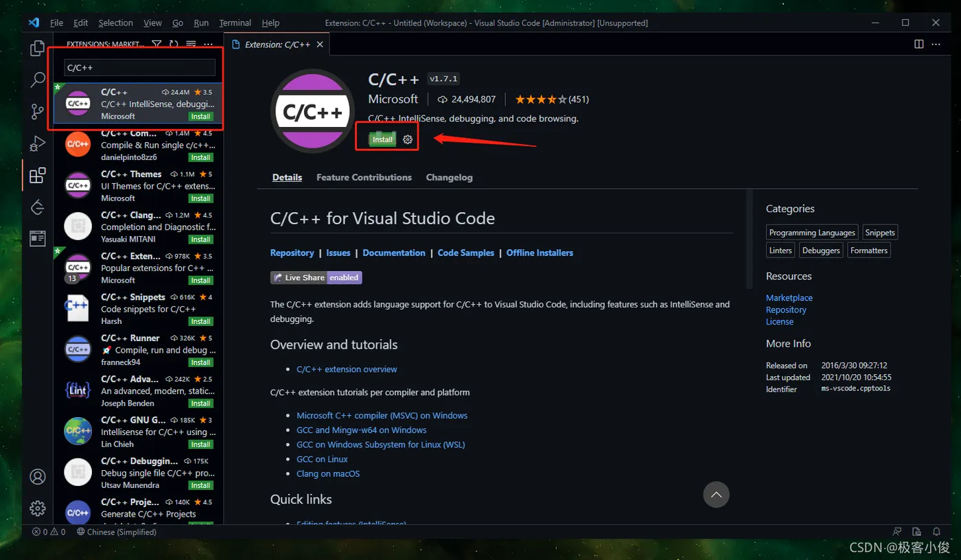Click the large C/C++ extension logo
The height and width of the screenshot is (560, 961).
click(313, 111)
